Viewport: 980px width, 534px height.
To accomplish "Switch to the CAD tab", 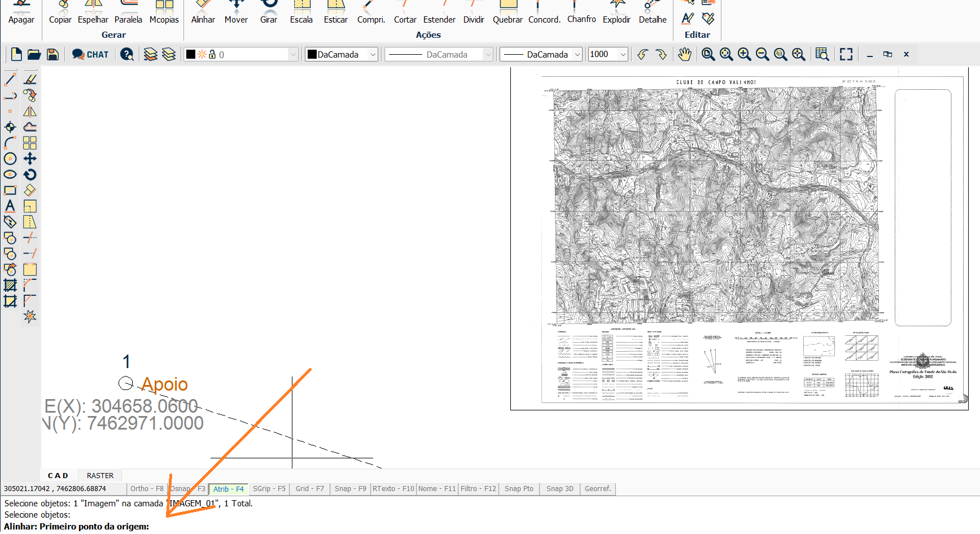I will (58, 475).
